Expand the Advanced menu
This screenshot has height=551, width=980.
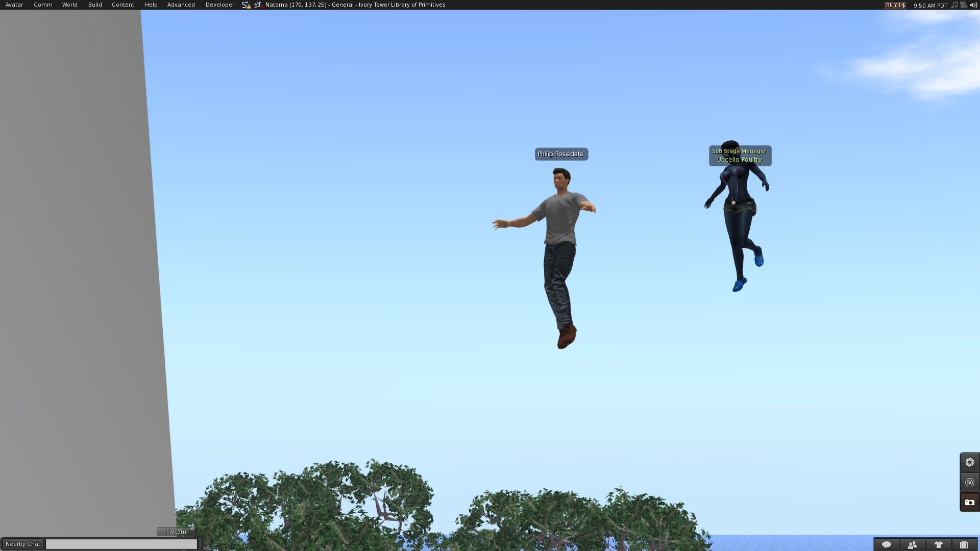tap(181, 5)
